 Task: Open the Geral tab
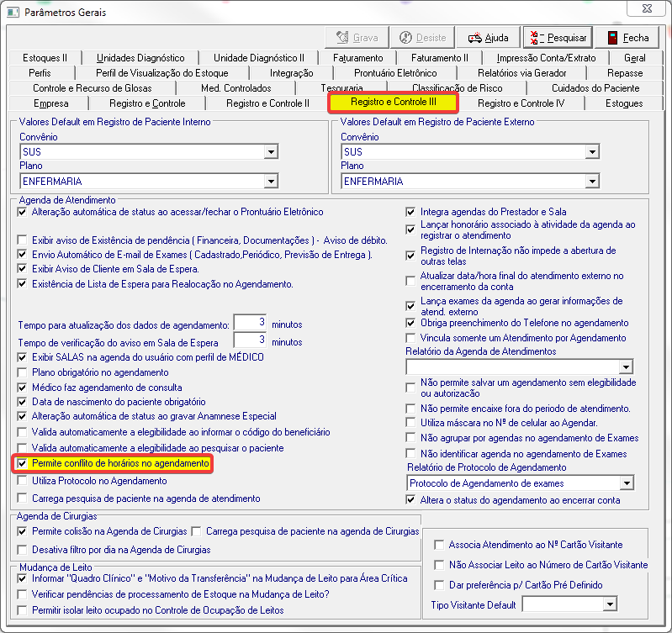(635, 58)
